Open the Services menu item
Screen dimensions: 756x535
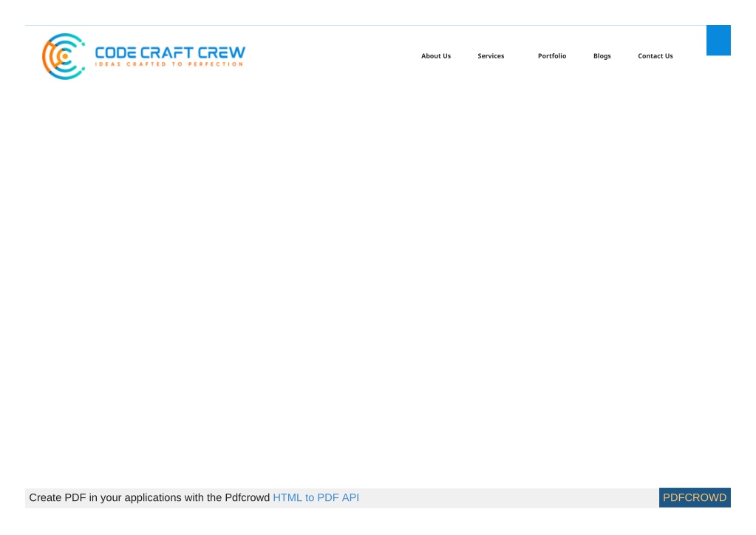pos(491,56)
